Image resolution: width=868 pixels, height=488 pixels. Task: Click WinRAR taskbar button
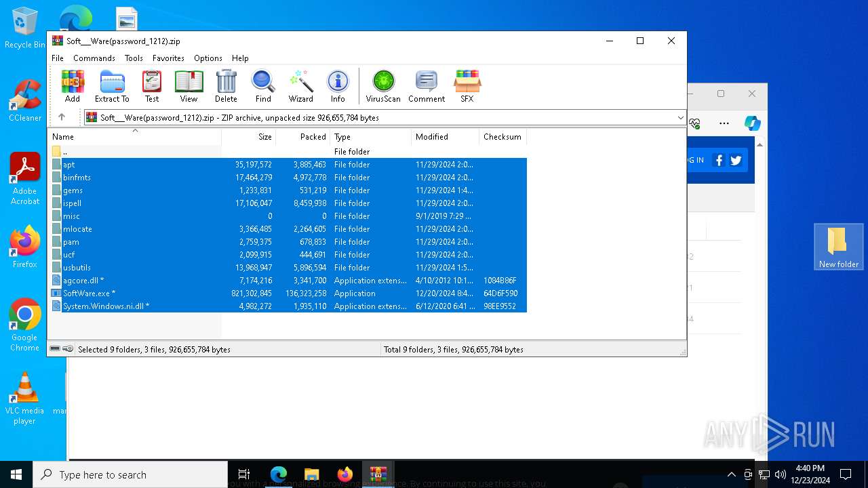point(378,474)
